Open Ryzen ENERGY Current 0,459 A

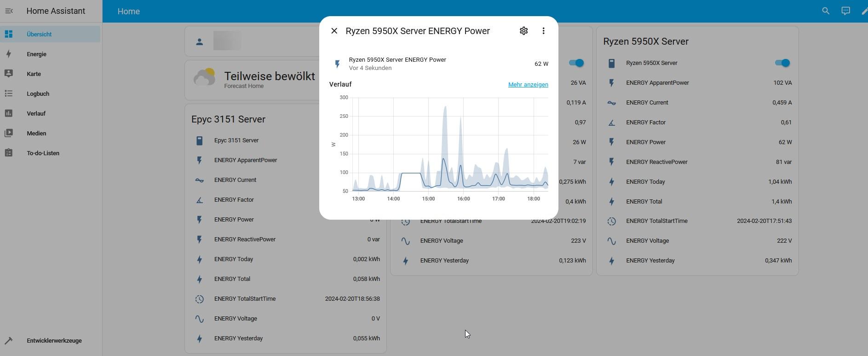(697, 103)
